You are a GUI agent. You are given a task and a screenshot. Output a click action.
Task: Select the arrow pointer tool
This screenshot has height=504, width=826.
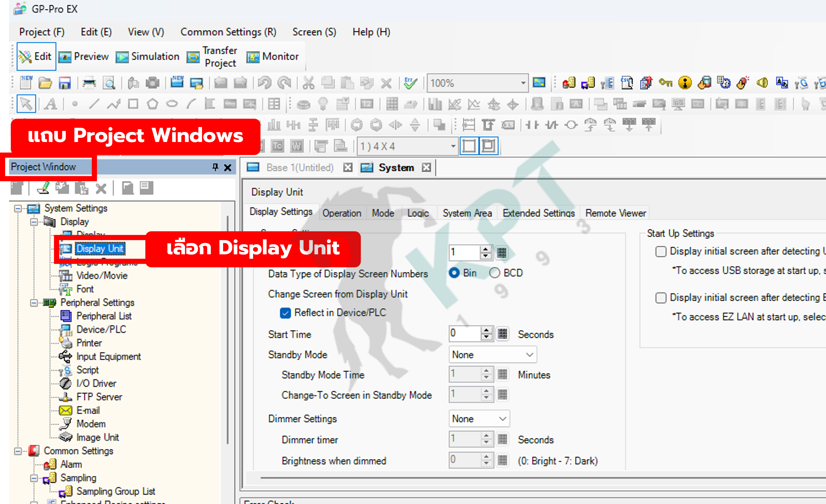26,104
